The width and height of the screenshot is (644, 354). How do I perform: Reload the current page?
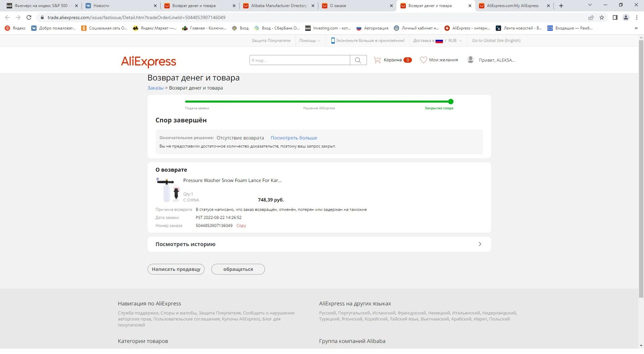coord(29,17)
